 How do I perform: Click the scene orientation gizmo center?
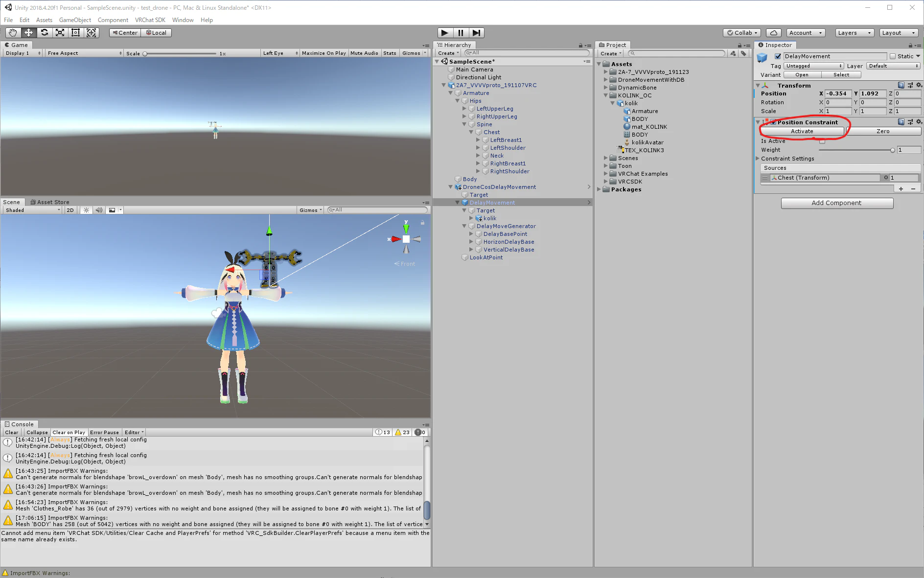(x=406, y=239)
